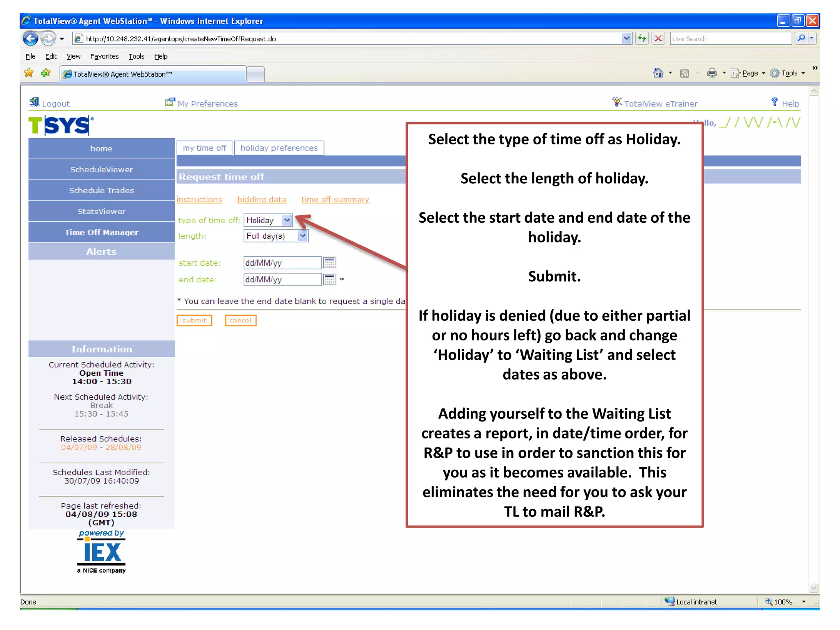Viewport: 840px width, 630px height.
Task: Expand the type of time off dropdown
Action: pos(287,220)
